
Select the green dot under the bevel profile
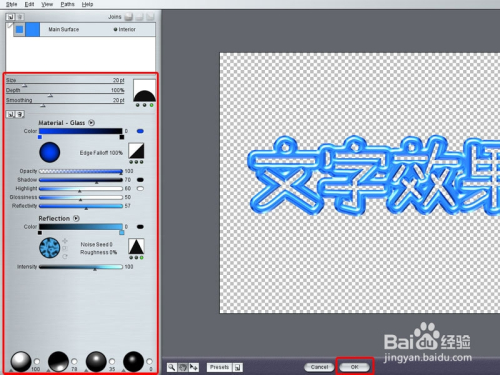(x=151, y=105)
